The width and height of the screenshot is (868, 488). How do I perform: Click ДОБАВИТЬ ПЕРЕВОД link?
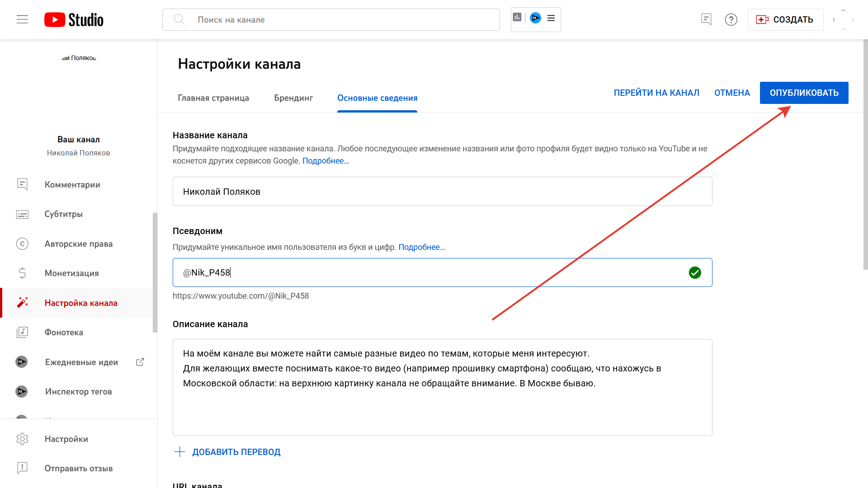236,452
